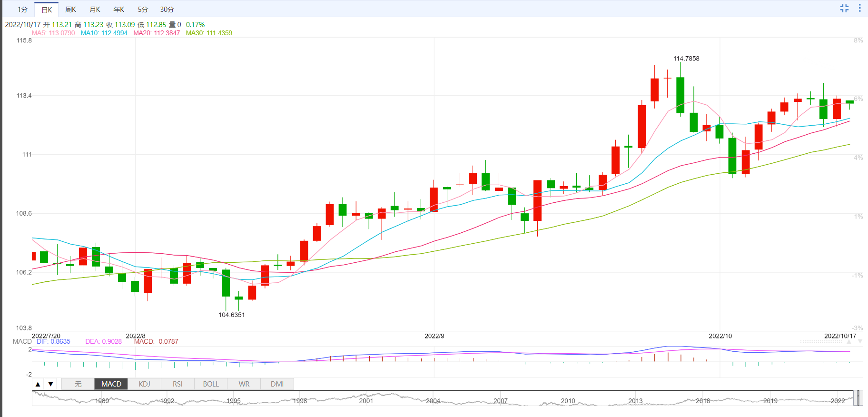Open the vertical three-dot options menu
Image resolution: width=868 pixels, height=417 pixels.
tap(859, 8)
